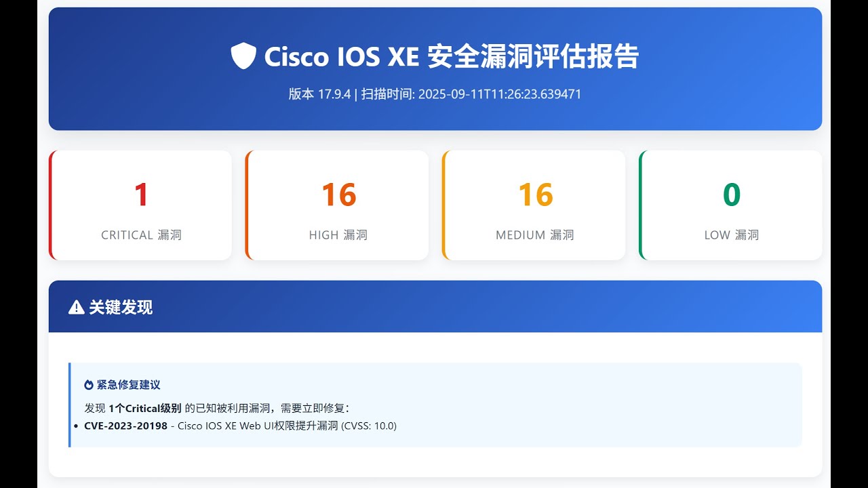Click the yellow MEDIUM count 16
The height and width of the screenshot is (488, 868).
pyautogui.click(x=535, y=195)
